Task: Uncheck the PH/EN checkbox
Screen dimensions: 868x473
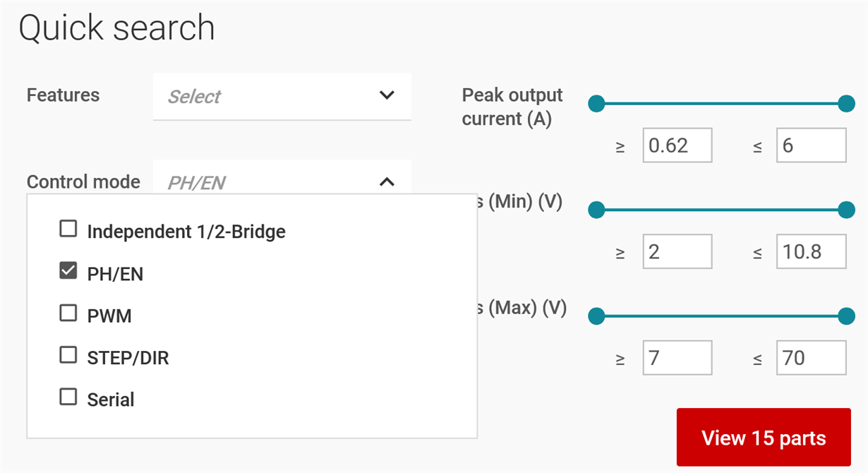Action: [x=68, y=270]
